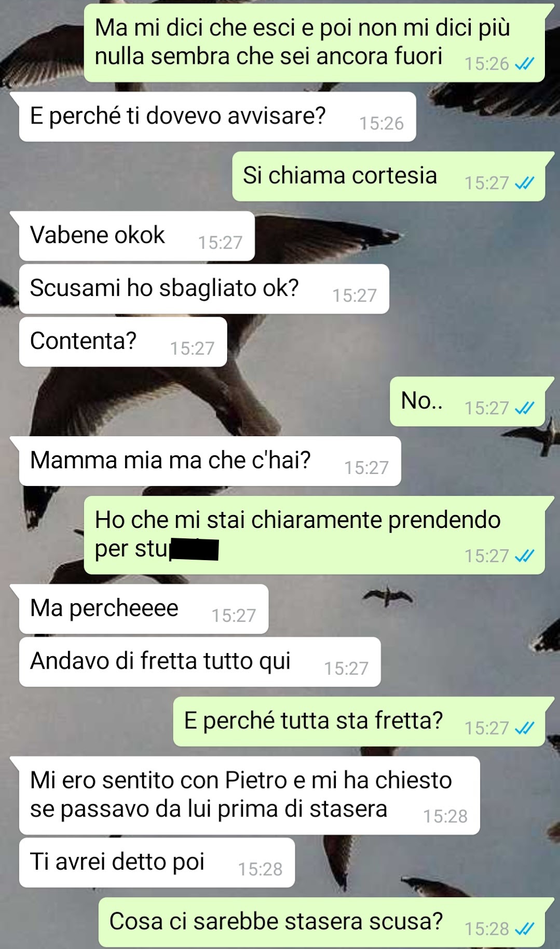Tap the 15:26 timestamp on 'E perché ti dovevo avvisare?'
Screen dimensions: 560x949
click(x=381, y=124)
